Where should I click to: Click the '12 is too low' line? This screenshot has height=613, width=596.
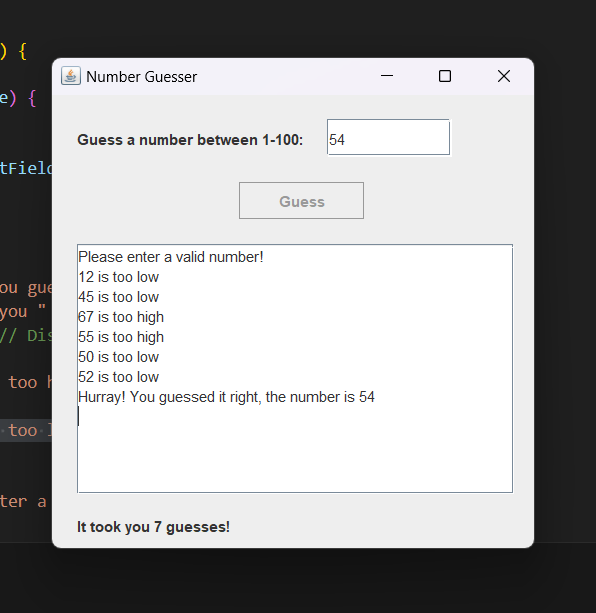[x=118, y=277]
